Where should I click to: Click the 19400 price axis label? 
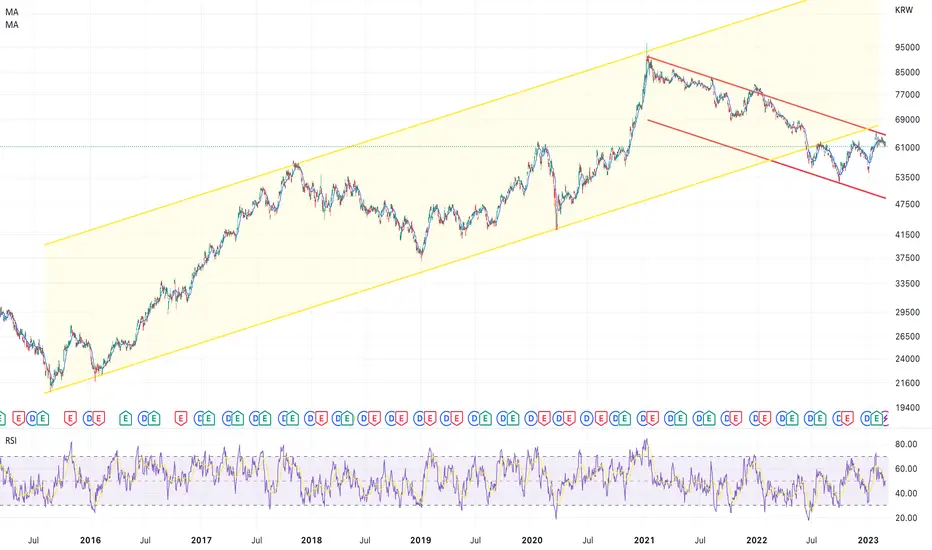[x=908, y=408]
